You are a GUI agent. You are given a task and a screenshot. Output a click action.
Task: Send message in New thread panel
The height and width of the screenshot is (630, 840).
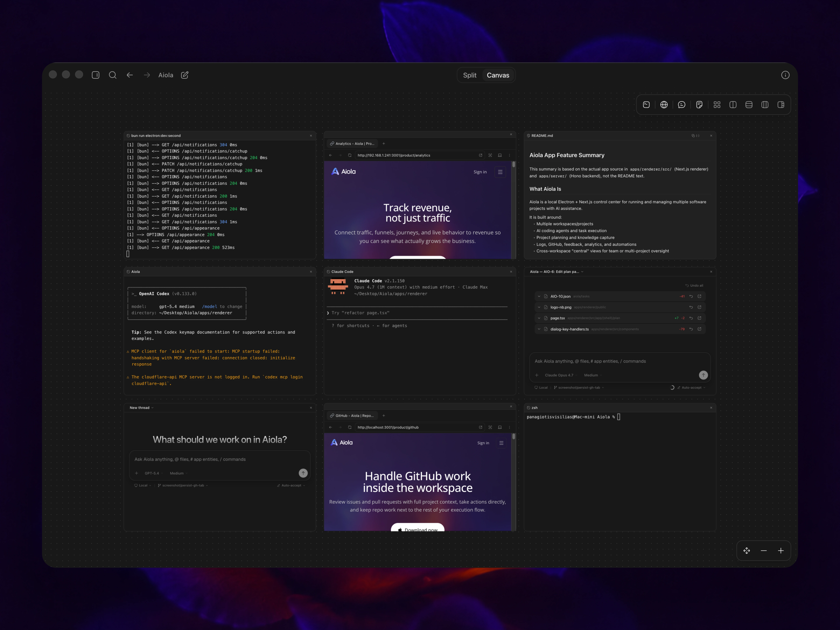(x=303, y=473)
